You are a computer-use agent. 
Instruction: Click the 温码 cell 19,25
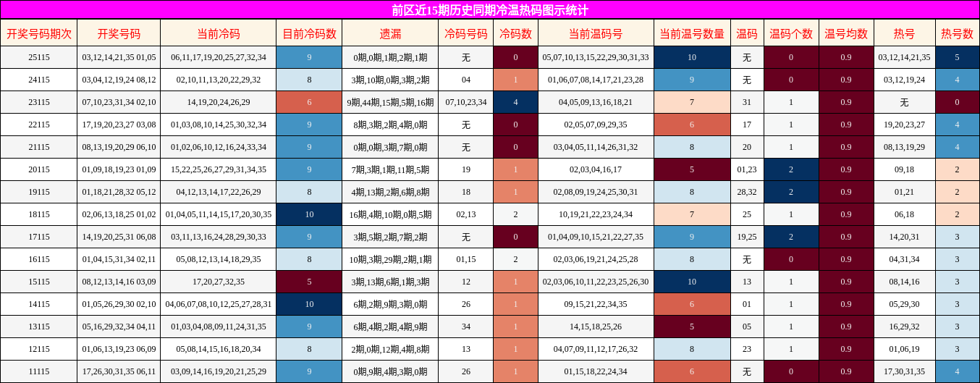747,237
